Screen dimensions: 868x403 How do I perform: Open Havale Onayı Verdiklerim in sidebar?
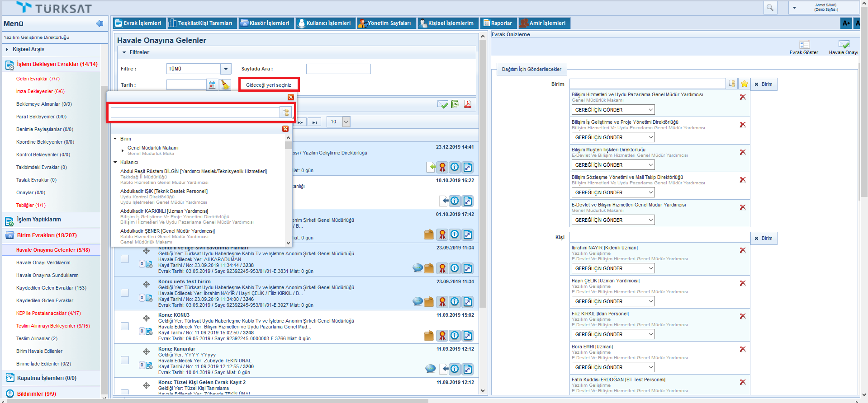click(x=43, y=262)
